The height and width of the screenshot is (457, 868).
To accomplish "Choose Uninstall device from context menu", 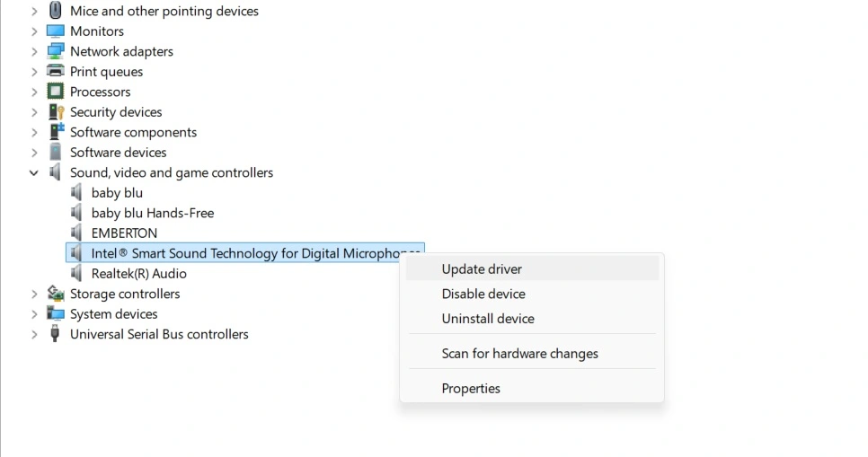I will click(x=532, y=319).
